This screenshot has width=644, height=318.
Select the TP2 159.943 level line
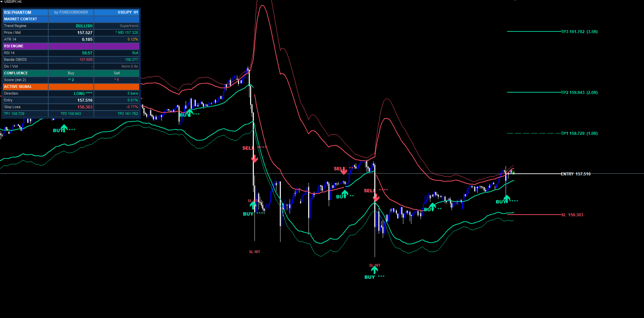tap(534, 92)
